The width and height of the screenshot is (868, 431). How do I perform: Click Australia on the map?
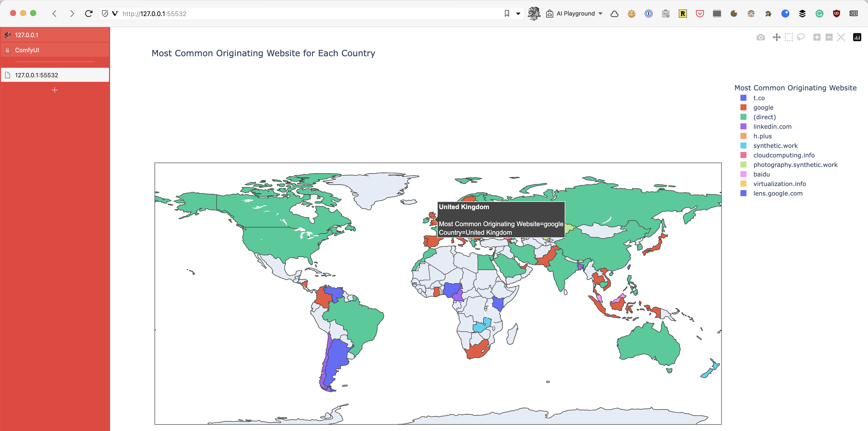click(x=649, y=345)
